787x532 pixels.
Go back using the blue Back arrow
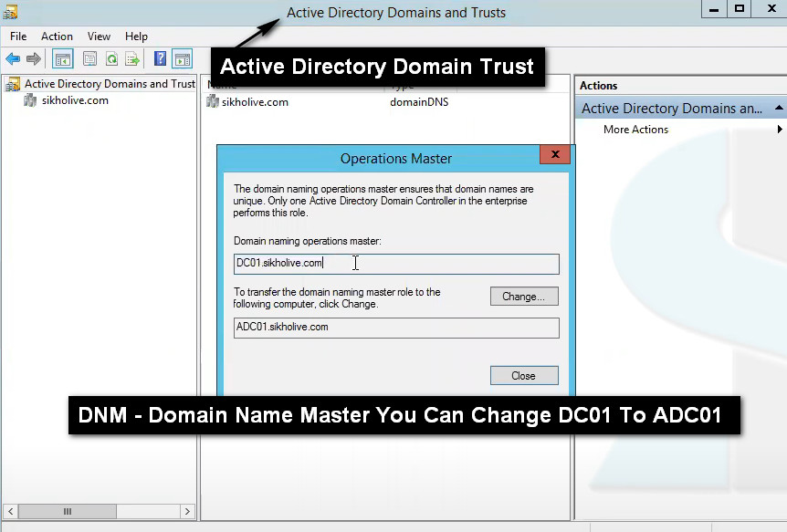click(x=13, y=59)
